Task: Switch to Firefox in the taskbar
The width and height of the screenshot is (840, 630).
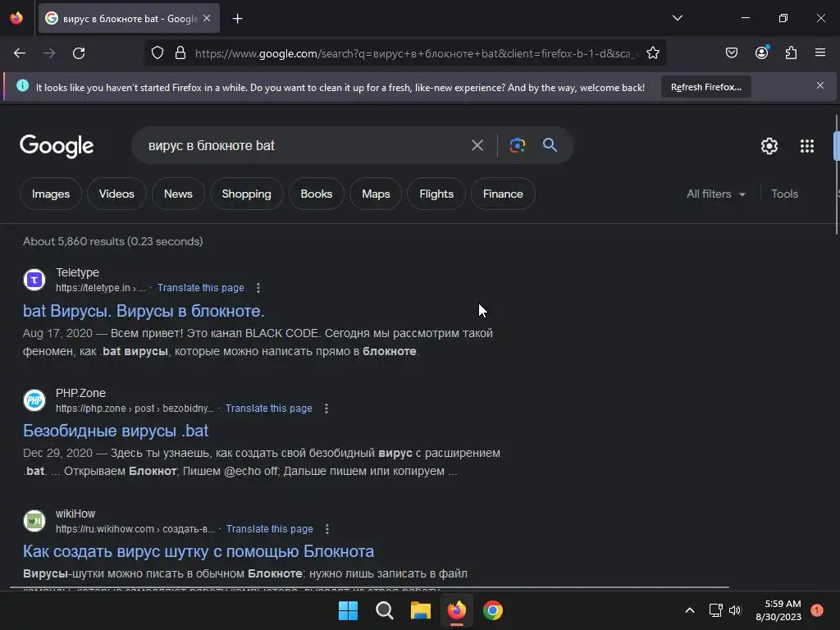Action: point(456,610)
